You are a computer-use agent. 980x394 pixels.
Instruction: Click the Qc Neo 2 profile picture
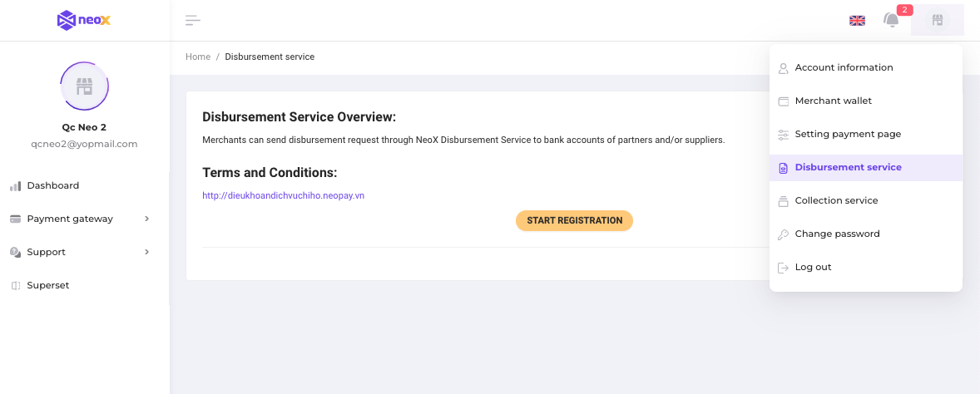pyautogui.click(x=84, y=86)
